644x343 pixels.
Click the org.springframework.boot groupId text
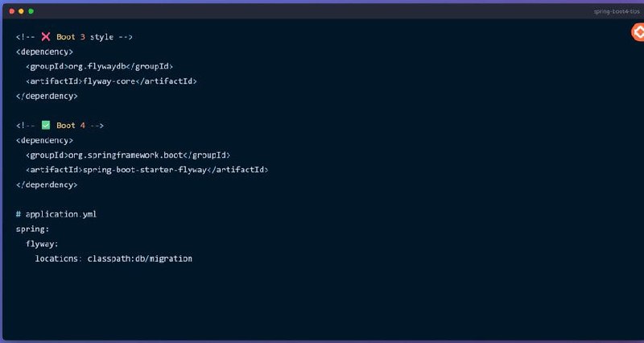pyautogui.click(x=126, y=155)
